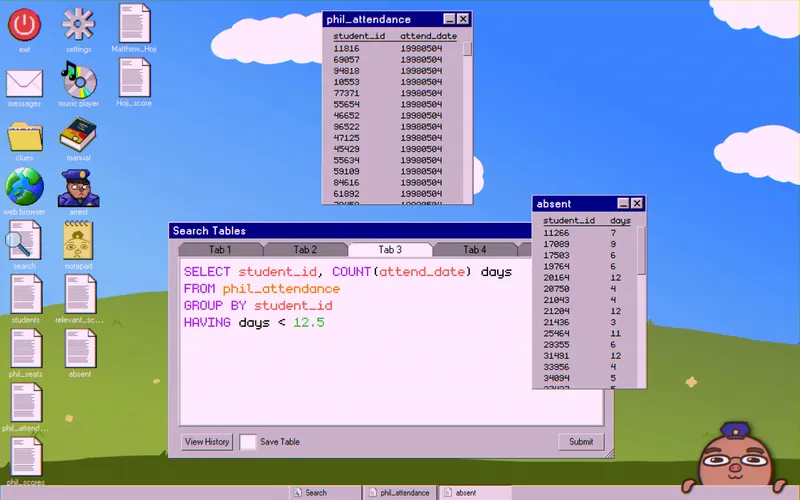Click the HAVING keyword in the query
800x500 pixels.
[207, 322]
